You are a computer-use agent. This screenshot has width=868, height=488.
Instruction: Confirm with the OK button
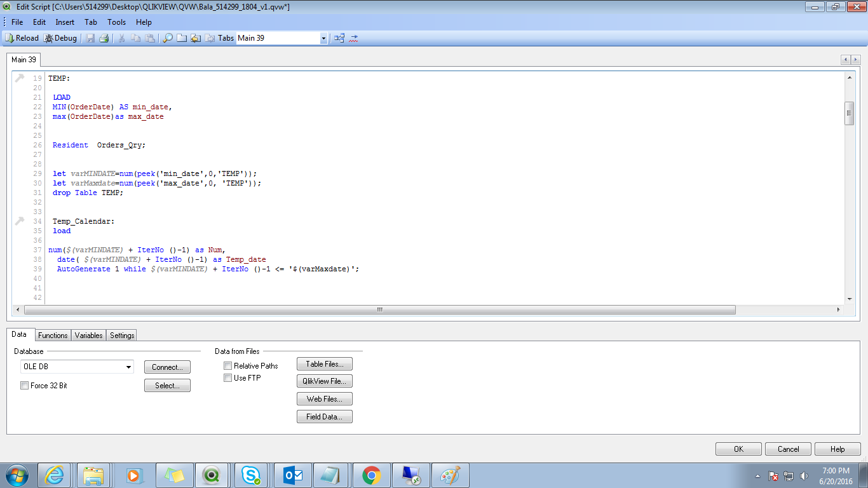(738, 449)
